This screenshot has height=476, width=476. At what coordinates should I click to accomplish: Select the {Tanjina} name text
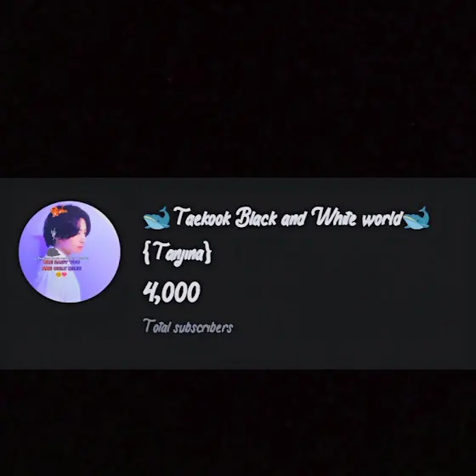coord(177,253)
